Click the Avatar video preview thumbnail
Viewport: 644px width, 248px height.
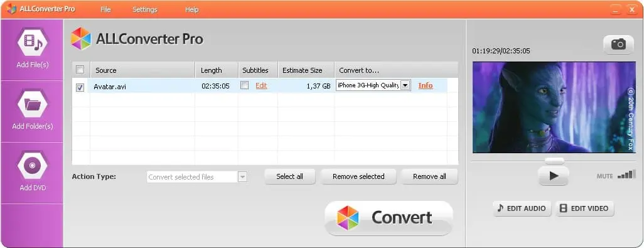click(x=554, y=107)
